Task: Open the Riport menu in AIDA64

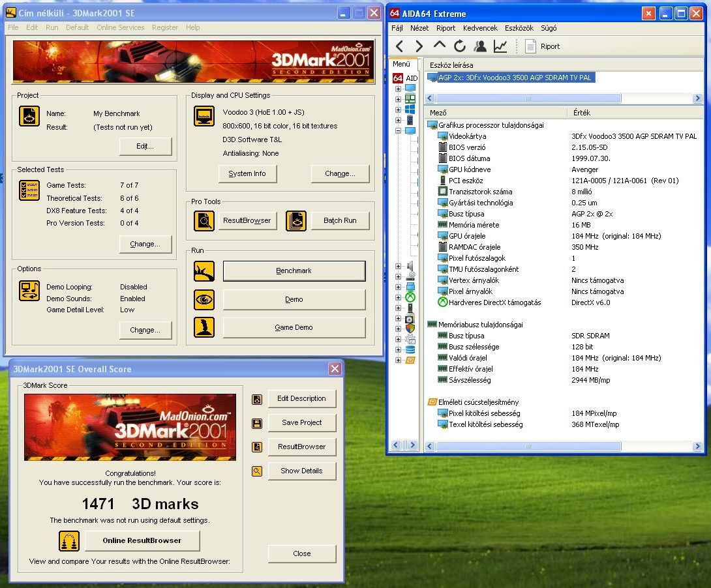Action: [x=446, y=28]
